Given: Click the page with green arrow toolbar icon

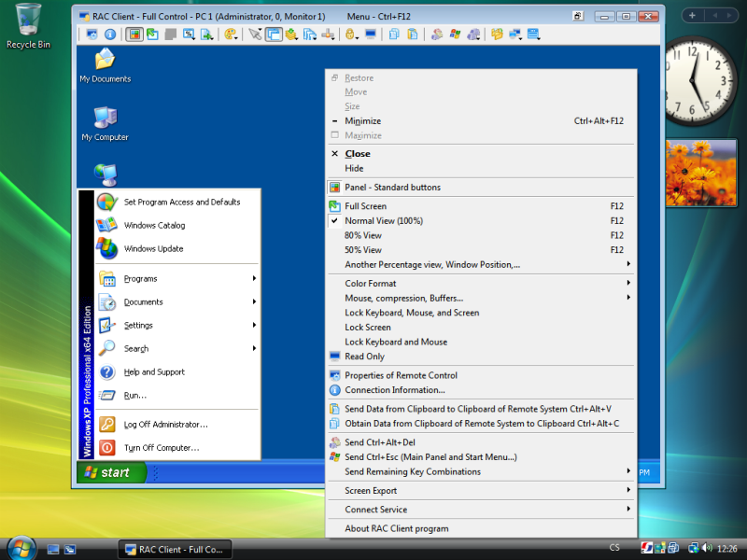Looking at the screenshot, I should tap(207, 35).
